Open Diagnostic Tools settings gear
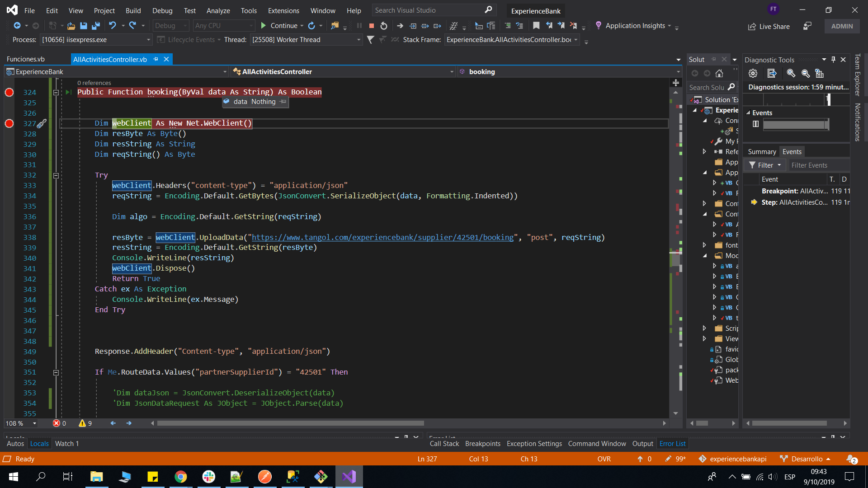This screenshot has width=868, height=488. pos(753,73)
